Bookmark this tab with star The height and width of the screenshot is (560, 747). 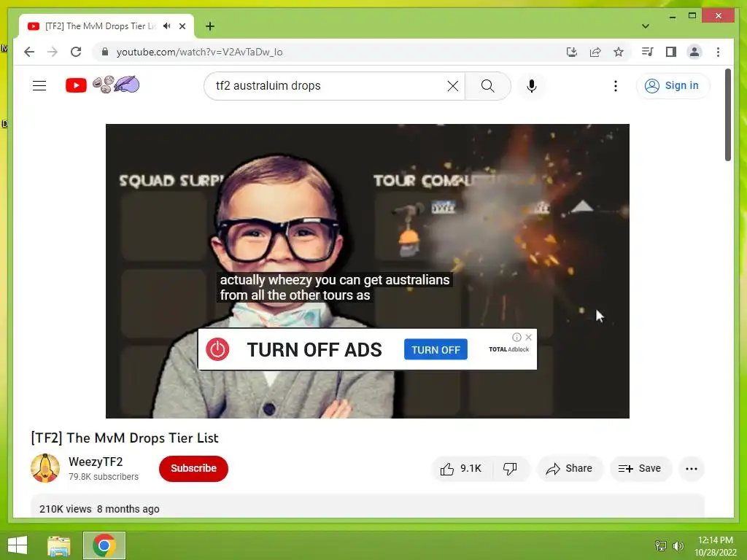pos(619,52)
